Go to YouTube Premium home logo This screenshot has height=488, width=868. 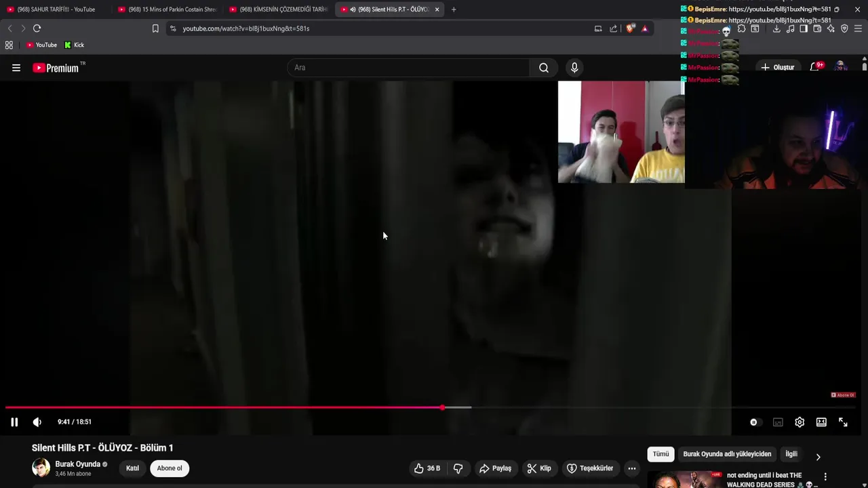coord(58,68)
